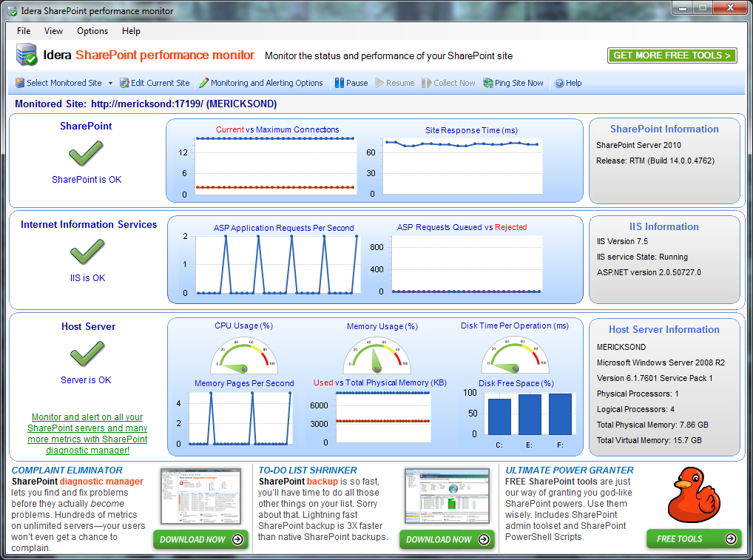Click the Idera server logo icon
The height and width of the screenshot is (560, 753).
[x=27, y=54]
